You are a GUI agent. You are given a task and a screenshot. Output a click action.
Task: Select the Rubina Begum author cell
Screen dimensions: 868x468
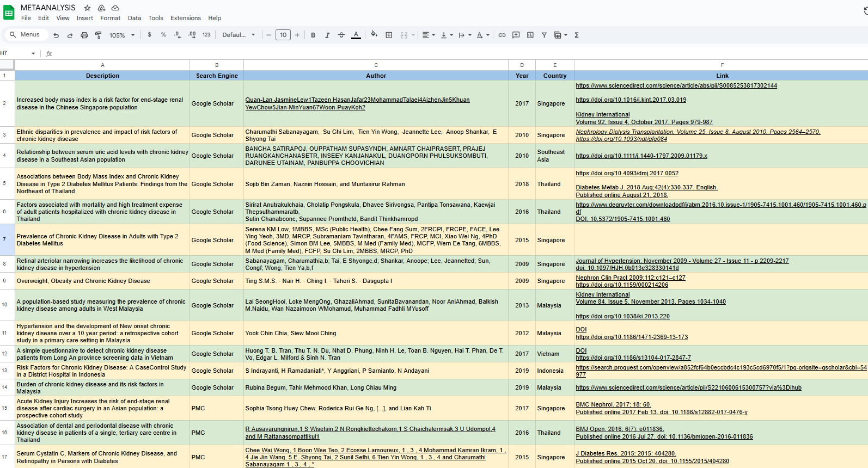(376, 387)
